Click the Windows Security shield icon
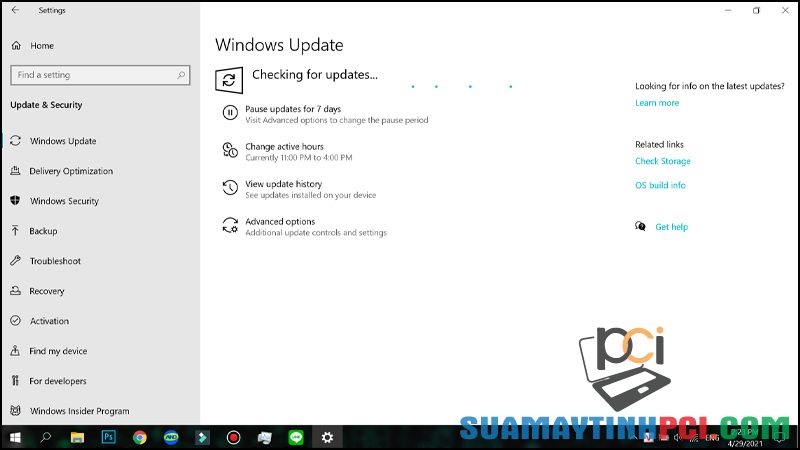 [15, 200]
